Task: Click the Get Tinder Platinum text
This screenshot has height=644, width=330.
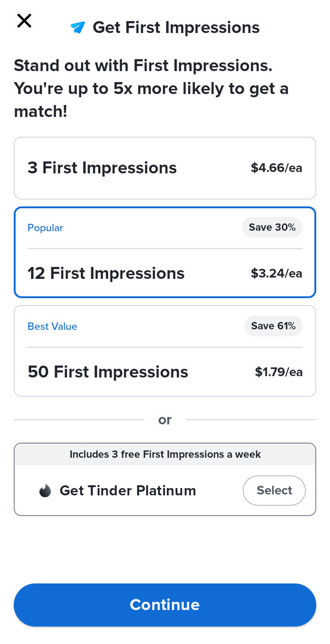Action: point(128,491)
